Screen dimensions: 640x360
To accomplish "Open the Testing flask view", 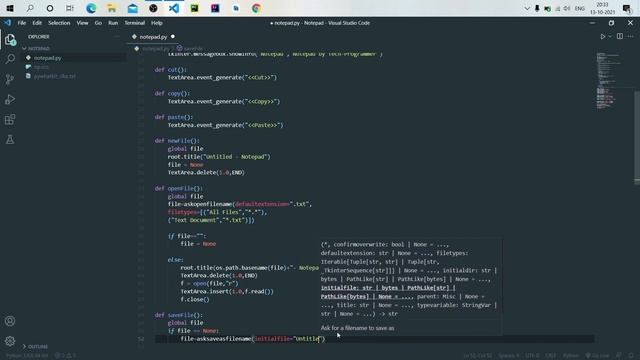I will 10,140.
